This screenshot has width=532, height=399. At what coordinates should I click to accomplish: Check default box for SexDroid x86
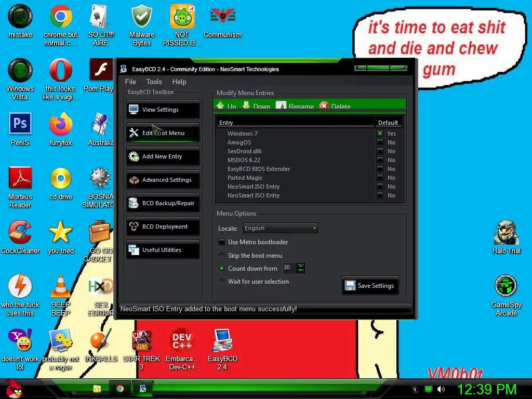click(x=380, y=151)
